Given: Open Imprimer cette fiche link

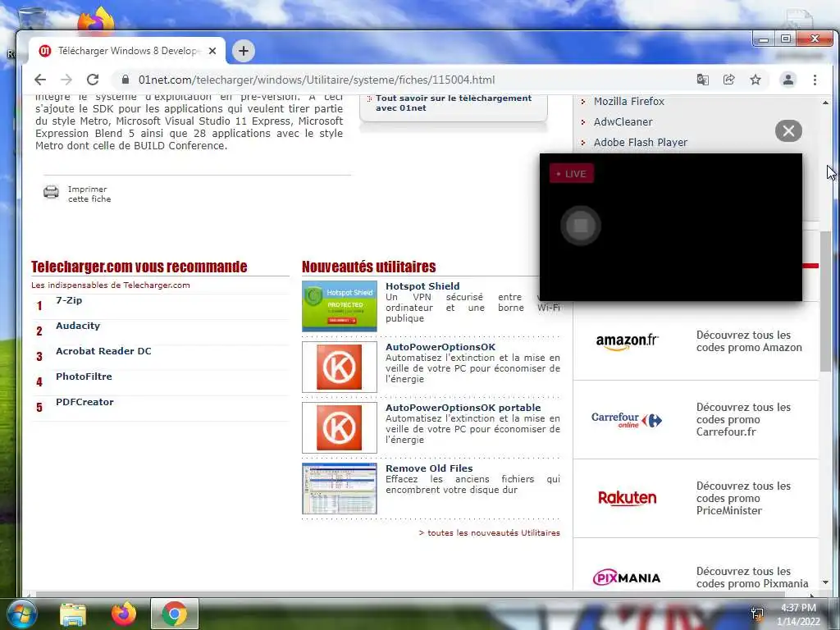Looking at the screenshot, I should point(89,194).
